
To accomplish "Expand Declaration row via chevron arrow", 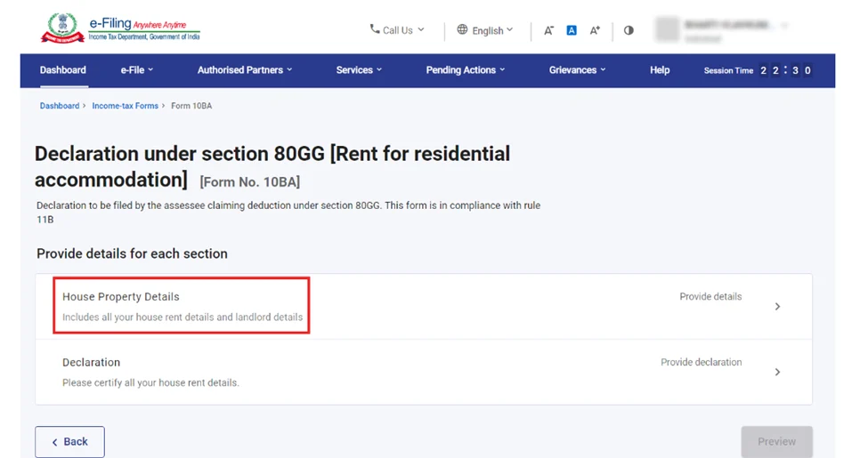I will coord(777,373).
